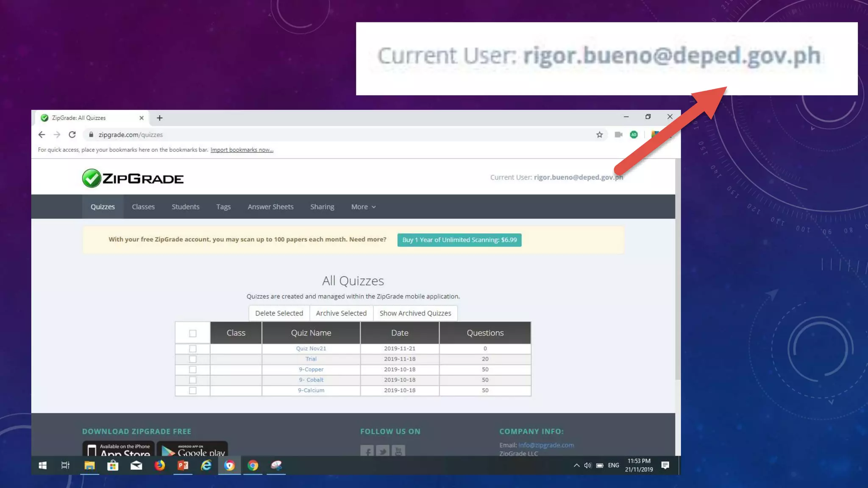Viewport: 868px width, 488px height.
Task: Click Buy 1 Year Unlimited Scanning button
Action: (459, 240)
